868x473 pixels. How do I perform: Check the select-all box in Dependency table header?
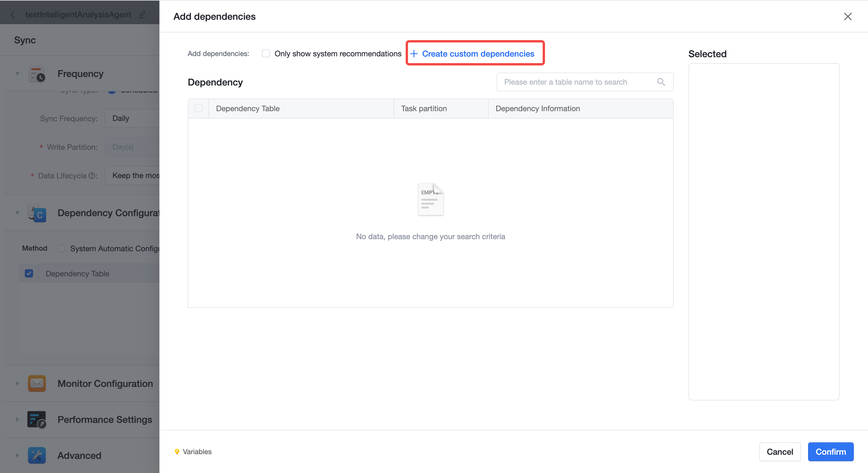pos(198,109)
